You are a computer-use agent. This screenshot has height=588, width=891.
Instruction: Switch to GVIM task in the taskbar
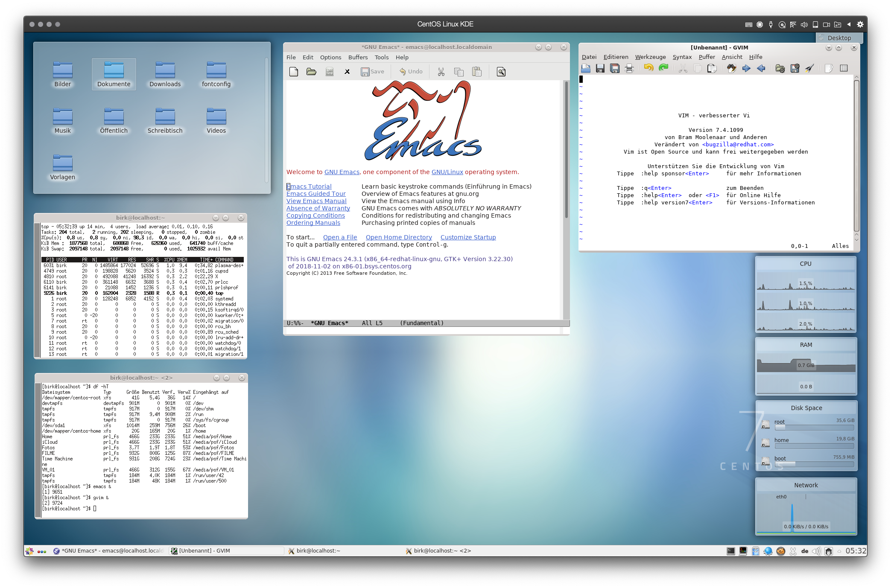coord(226,551)
